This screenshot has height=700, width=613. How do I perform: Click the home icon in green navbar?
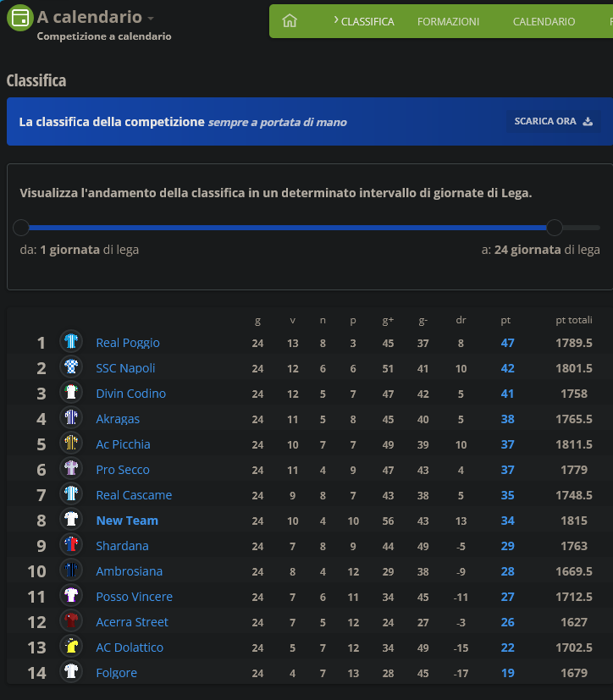[290, 21]
